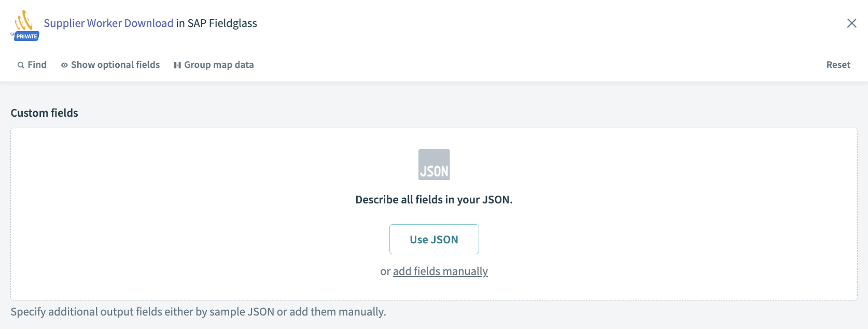Click the gray JSON file icon

434,164
